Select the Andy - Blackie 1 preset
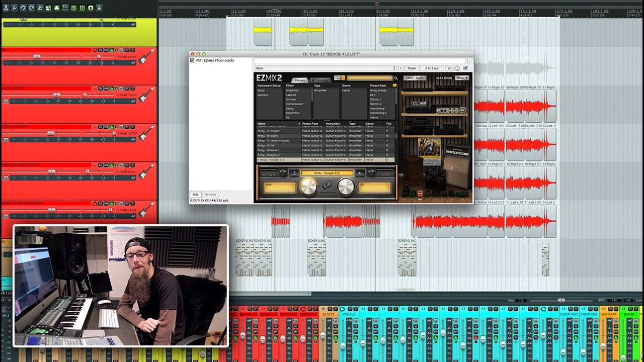The height and width of the screenshot is (362, 644). 326,150
